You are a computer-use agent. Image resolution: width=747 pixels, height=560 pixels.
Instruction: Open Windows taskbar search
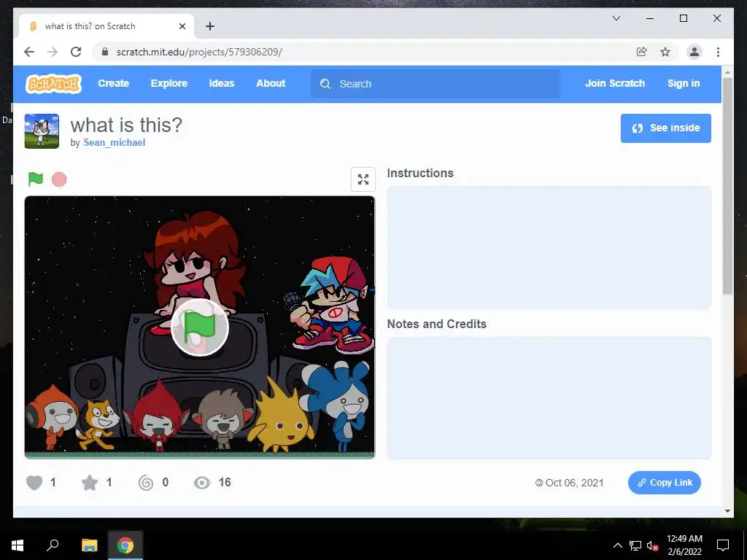pyautogui.click(x=53, y=545)
